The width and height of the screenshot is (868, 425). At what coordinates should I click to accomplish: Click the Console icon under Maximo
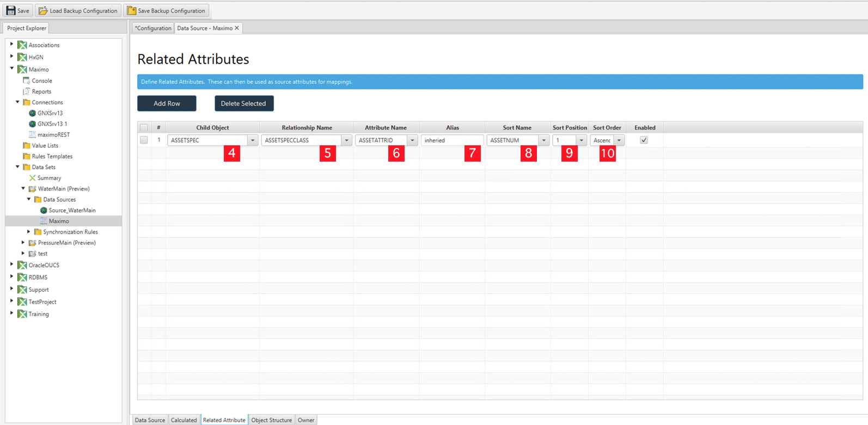pos(26,81)
